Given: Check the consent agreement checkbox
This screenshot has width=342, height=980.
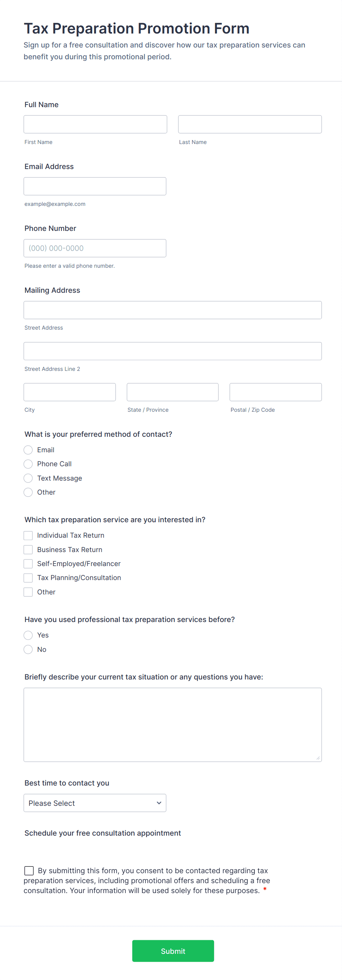Looking at the screenshot, I should [29, 871].
